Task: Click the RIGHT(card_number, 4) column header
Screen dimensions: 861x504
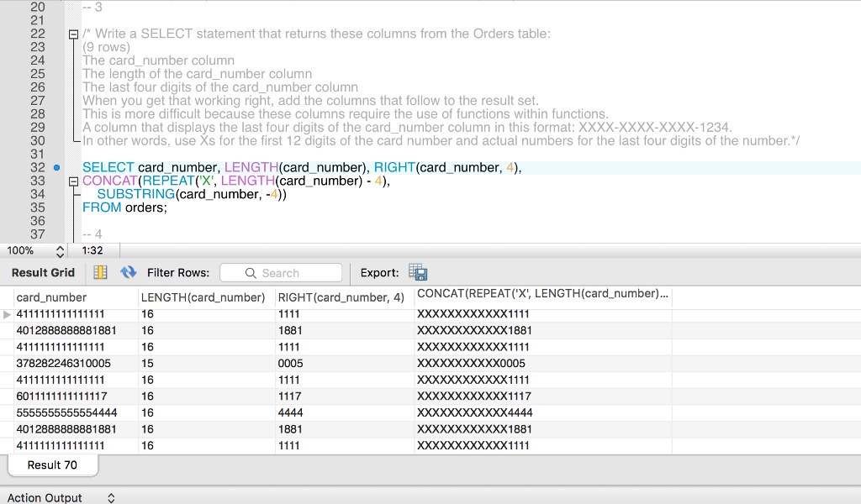Action: click(x=341, y=297)
